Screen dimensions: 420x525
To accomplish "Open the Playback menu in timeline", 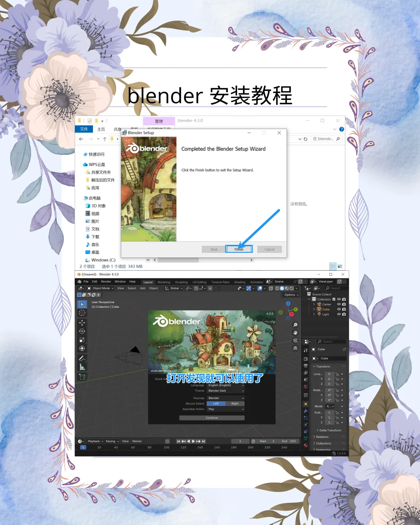I will pyautogui.click(x=95, y=441).
